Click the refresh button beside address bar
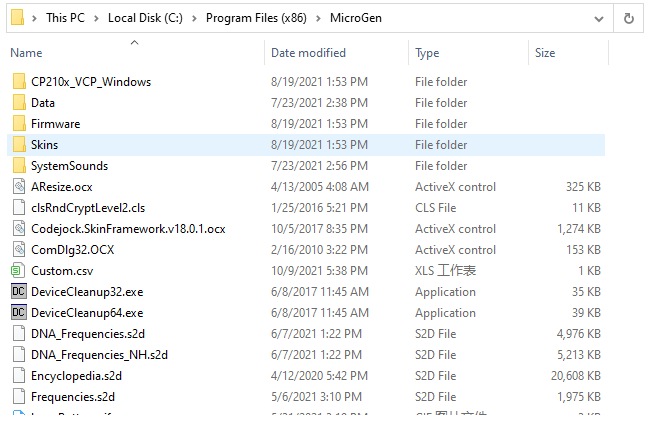This screenshot has width=651, height=431. pos(629,18)
